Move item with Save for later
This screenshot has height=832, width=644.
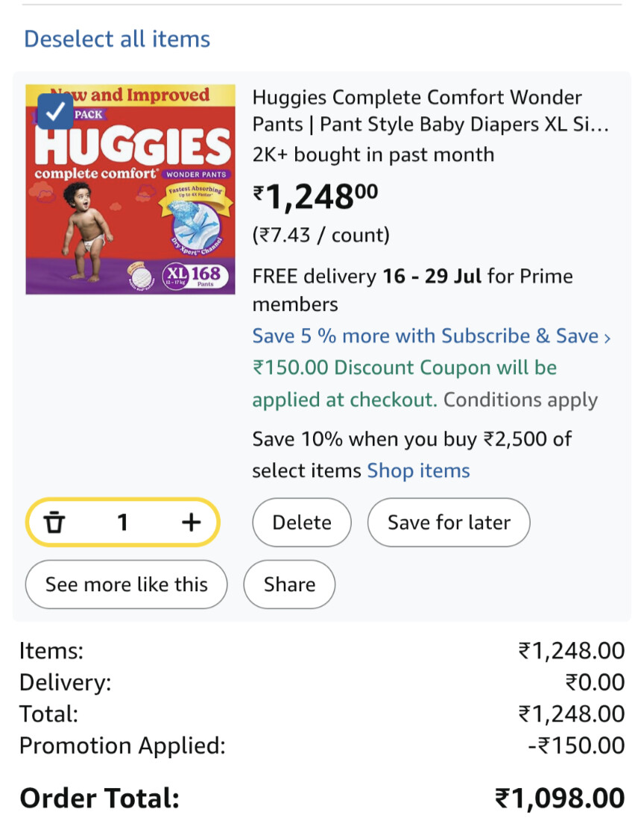tap(449, 522)
